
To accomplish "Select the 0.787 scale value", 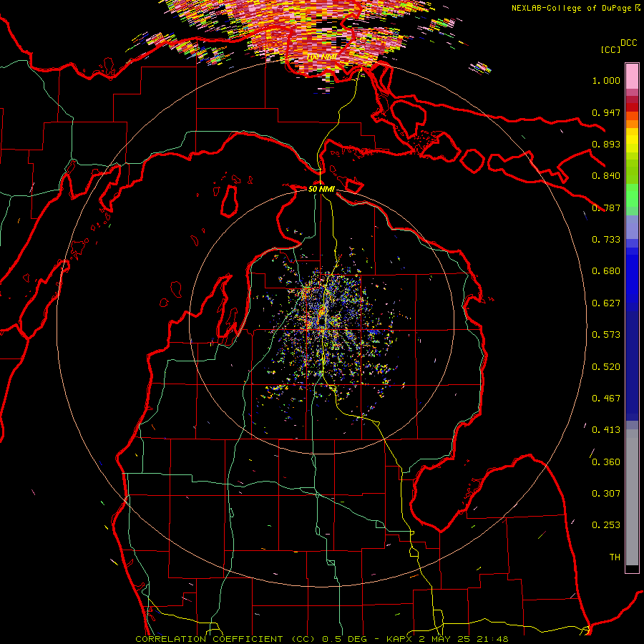I will pos(606,208).
